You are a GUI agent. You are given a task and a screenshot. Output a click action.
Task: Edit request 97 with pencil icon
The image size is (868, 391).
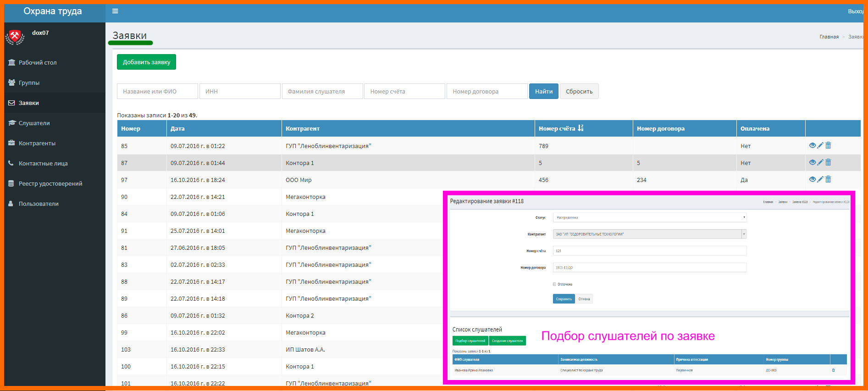pos(820,179)
